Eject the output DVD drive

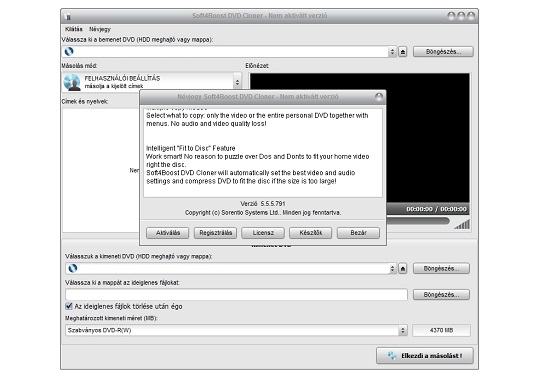click(403, 269)
